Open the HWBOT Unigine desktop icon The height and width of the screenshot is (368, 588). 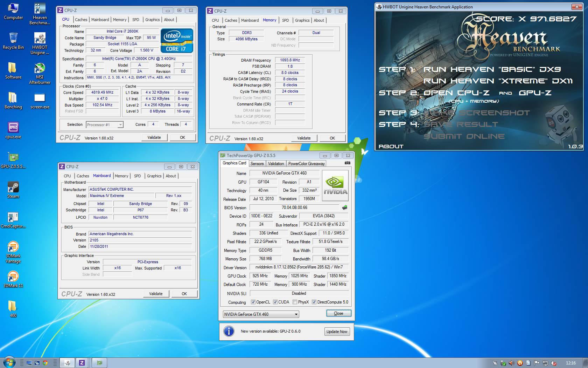point(40,44)
